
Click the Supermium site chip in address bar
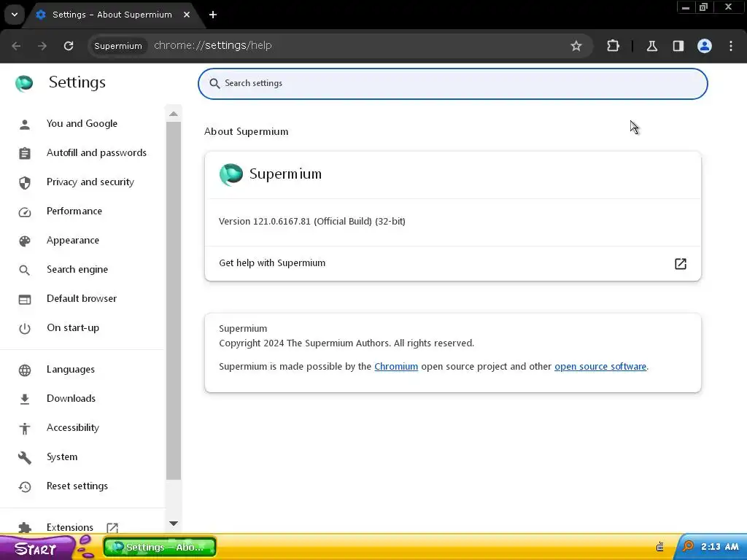[x=118, y=46]
